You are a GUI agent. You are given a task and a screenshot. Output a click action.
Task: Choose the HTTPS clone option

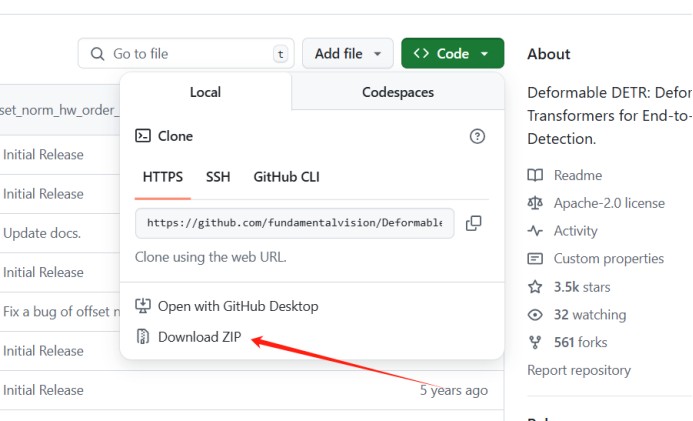coord(163,177)
